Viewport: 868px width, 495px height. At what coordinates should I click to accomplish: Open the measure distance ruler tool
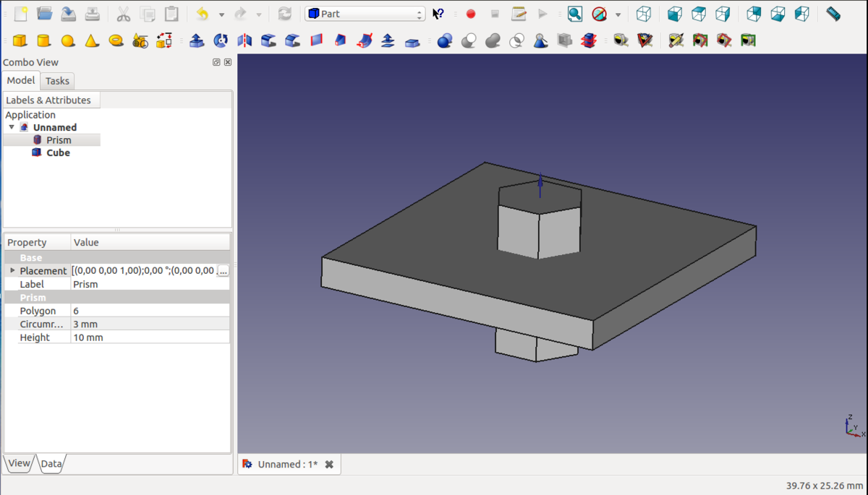click(833, 14)
